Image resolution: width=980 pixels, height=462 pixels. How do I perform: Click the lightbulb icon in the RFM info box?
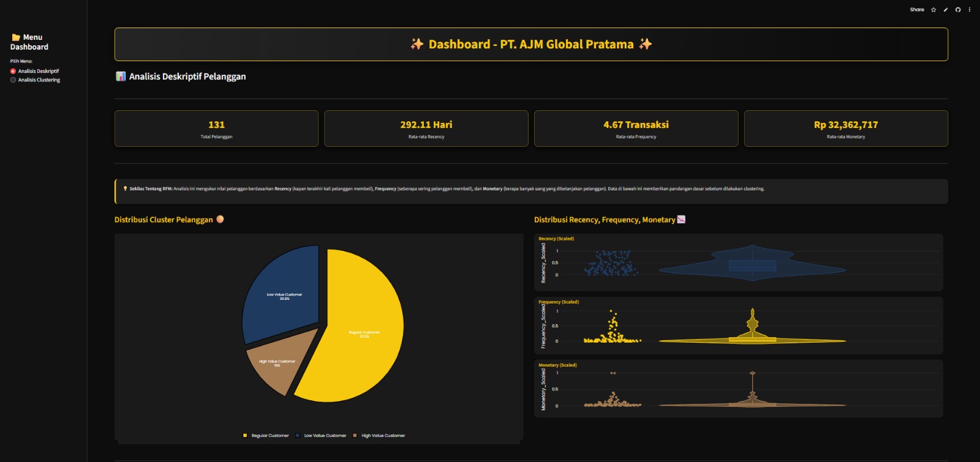125,188
